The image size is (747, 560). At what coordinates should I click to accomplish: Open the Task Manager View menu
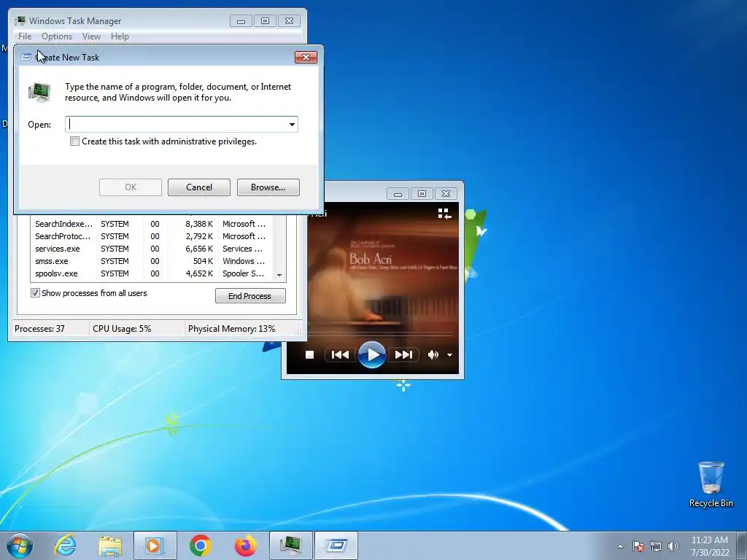click(91, 36)
